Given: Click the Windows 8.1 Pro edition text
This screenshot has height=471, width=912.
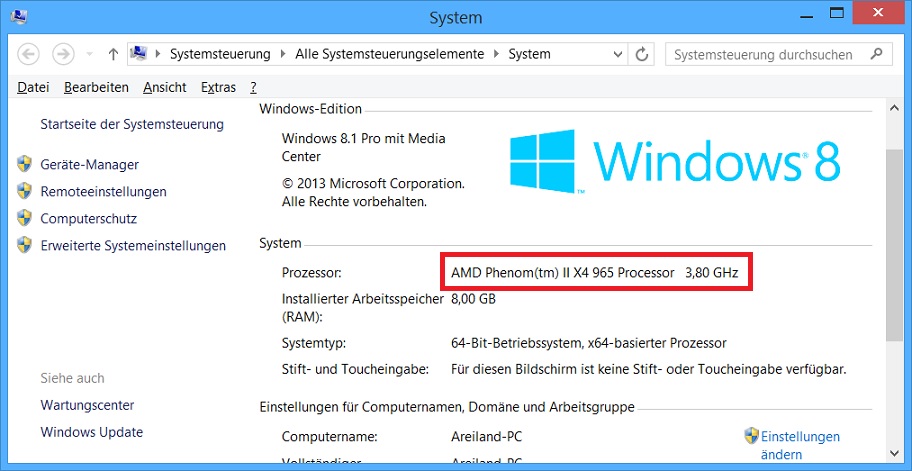Looking at the screenshot, I should pyautogui.click(x=364, y=147).
